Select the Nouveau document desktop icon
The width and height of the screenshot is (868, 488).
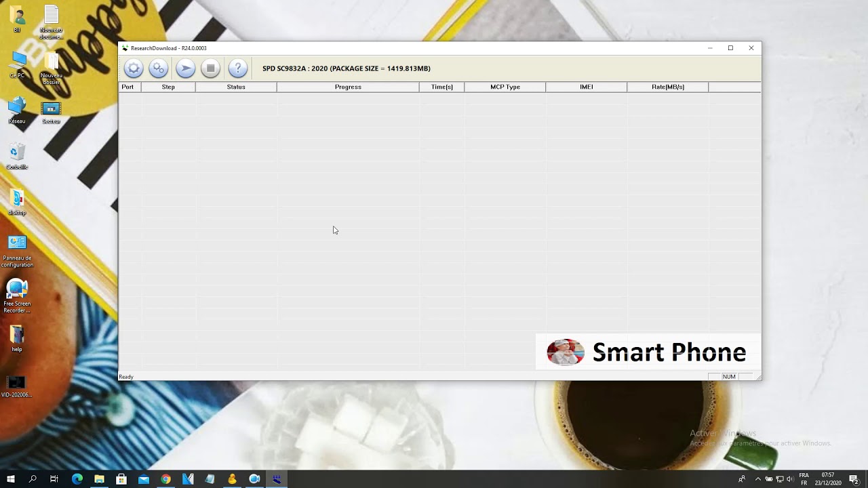pyautogui.click(x=51, y=22)
